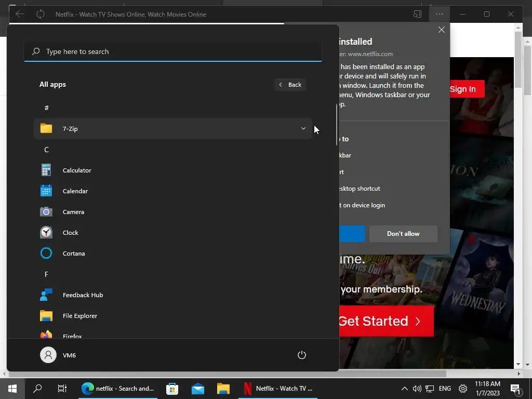
Task: Open Task View on taskbar
Action: [62, 389]
